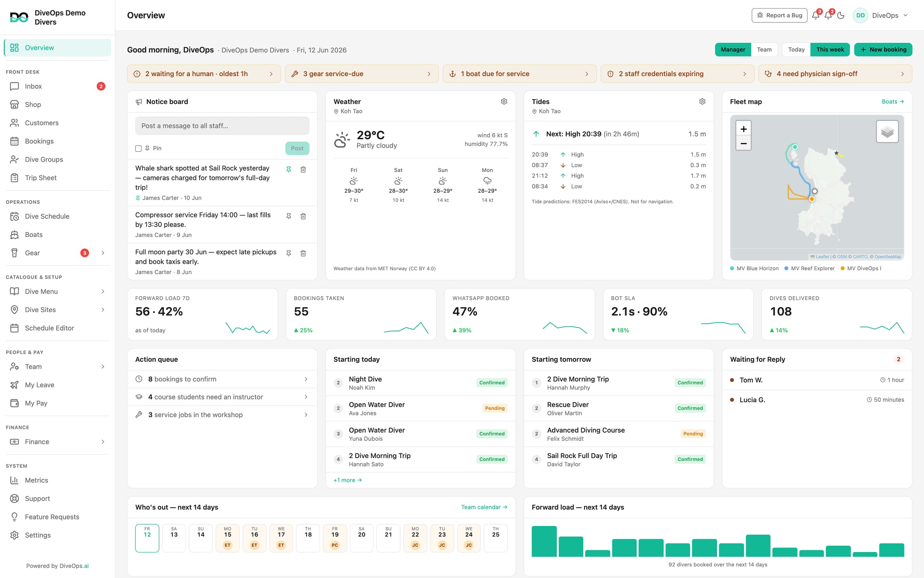Expand the Gear menu chevron

[x=103, y=253]
